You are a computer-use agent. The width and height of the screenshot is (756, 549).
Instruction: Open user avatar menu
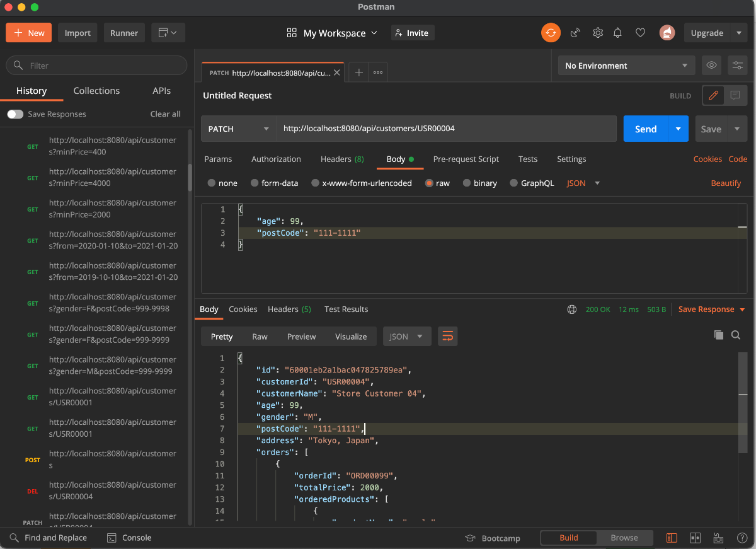pos(667,33)
